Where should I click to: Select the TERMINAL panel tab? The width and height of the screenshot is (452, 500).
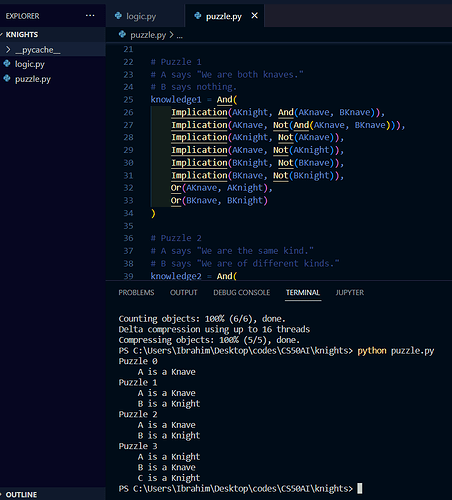click(303, 293)
